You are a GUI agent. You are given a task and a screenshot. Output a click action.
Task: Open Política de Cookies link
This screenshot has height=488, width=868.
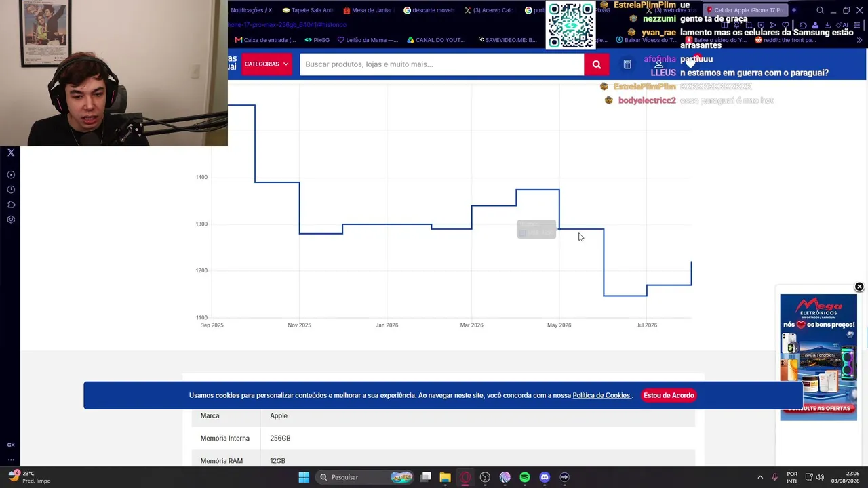click(x=601, y=396)
